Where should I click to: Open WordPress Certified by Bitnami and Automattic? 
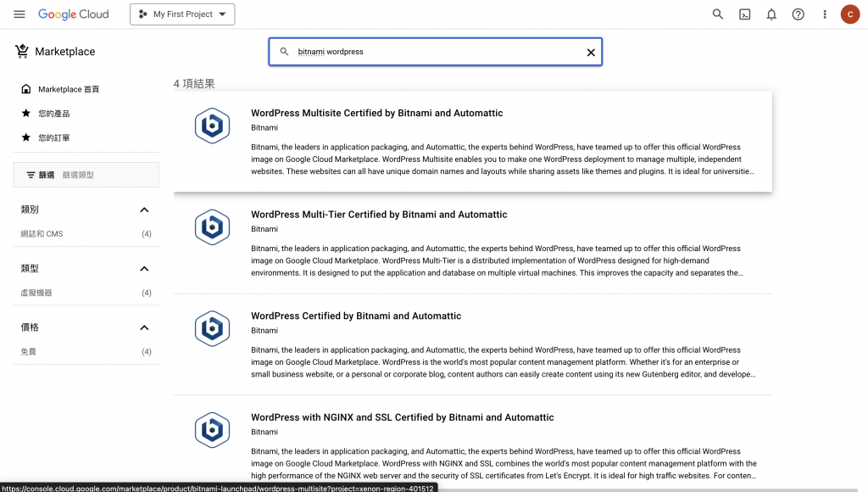tap(356, 316)
